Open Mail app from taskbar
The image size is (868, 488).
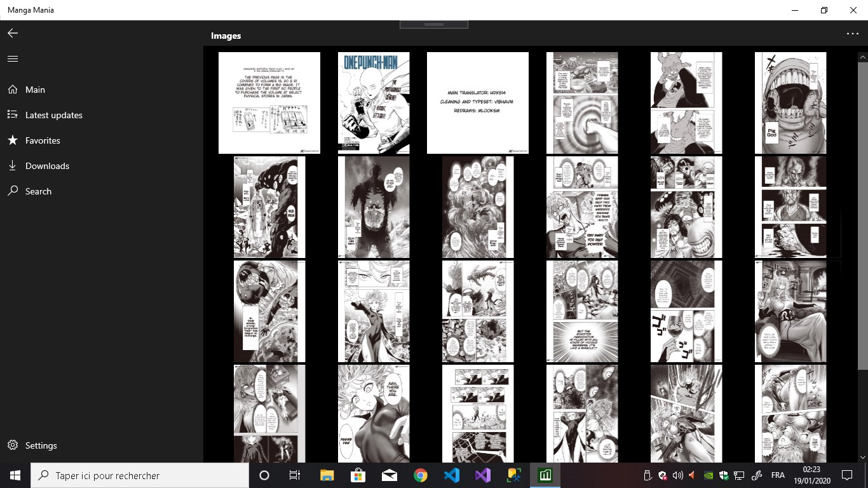coord(389,475)
